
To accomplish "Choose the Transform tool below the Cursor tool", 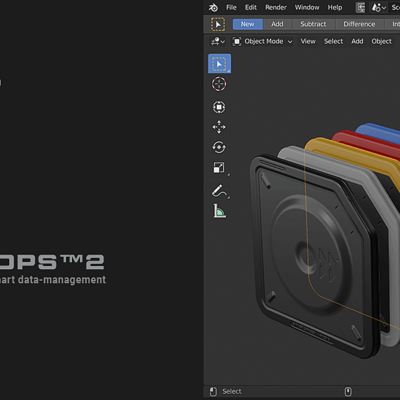I will click(x=219, y=107).
